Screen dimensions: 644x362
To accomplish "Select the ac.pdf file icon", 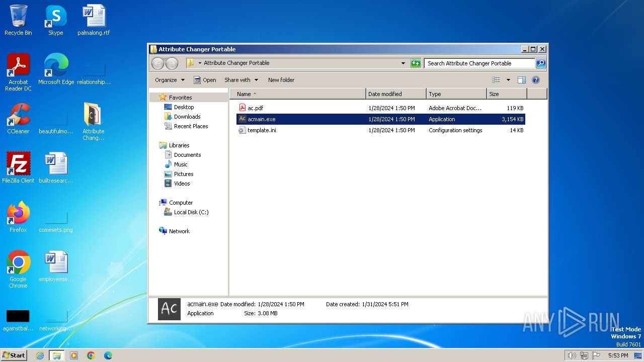I will (242, 108).
